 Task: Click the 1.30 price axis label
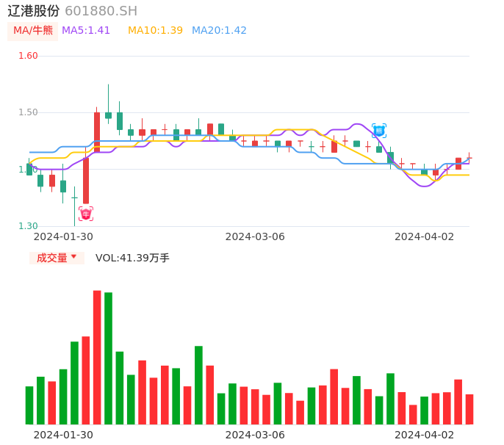pyautogui.click(x=28, y=226)
